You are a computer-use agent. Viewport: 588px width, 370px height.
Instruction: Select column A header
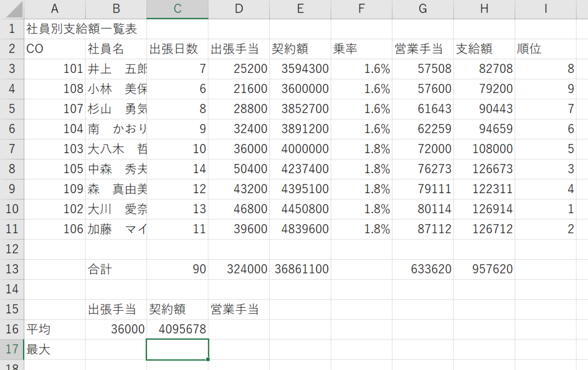[x=55, y=9]
